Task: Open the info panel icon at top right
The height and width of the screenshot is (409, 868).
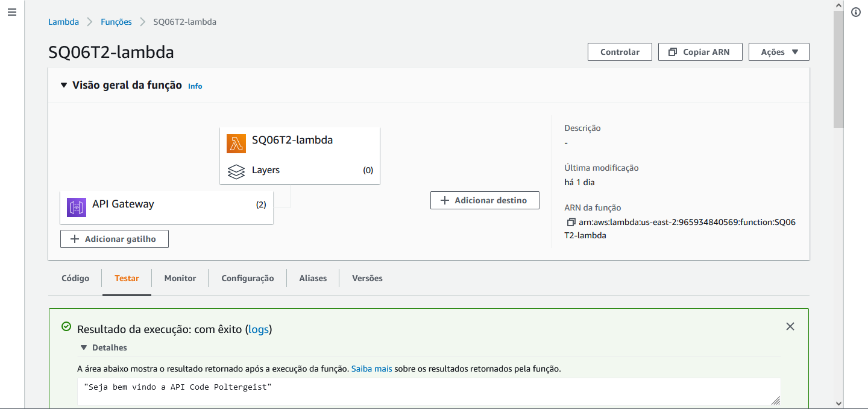Action: (856, 13)
